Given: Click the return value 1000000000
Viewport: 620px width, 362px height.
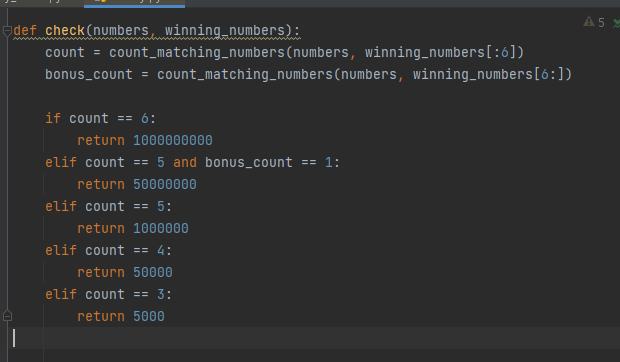Looking at the screenshot, I should point(173,140).
